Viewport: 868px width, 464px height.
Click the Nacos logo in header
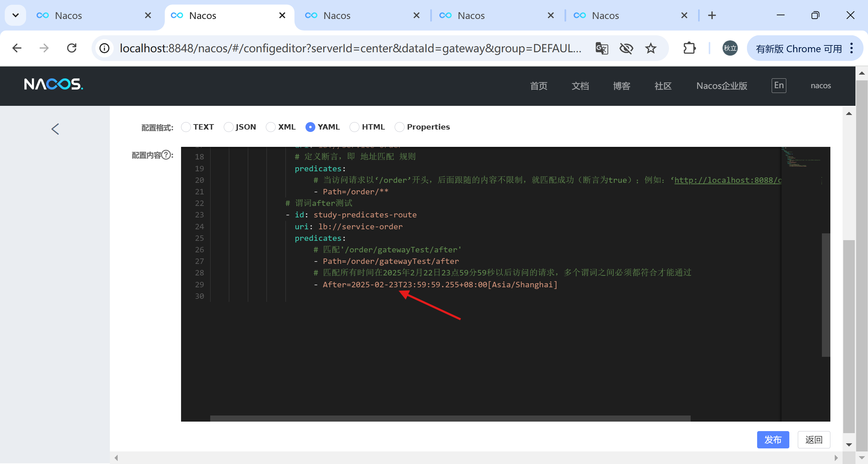tap(54, 84)
